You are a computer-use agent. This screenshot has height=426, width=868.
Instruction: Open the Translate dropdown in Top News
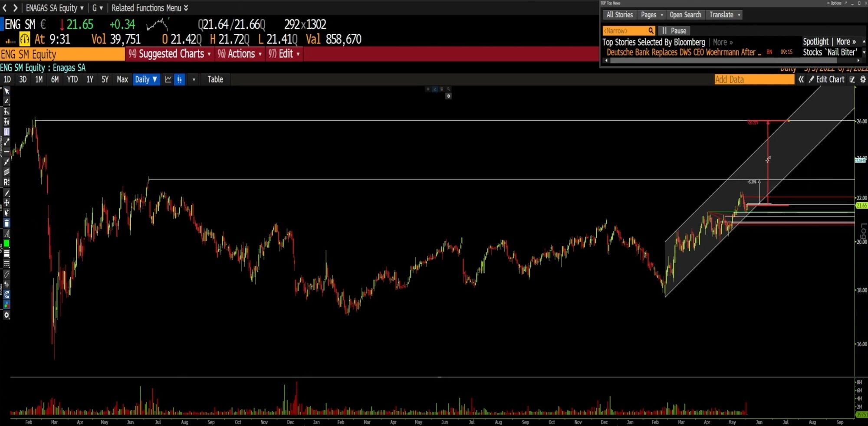[x=725, y=15]
